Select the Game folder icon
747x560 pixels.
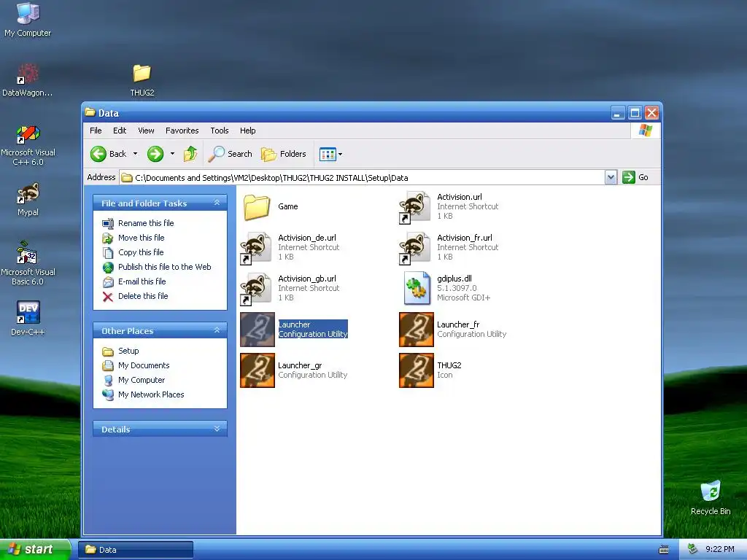[257, 206]
